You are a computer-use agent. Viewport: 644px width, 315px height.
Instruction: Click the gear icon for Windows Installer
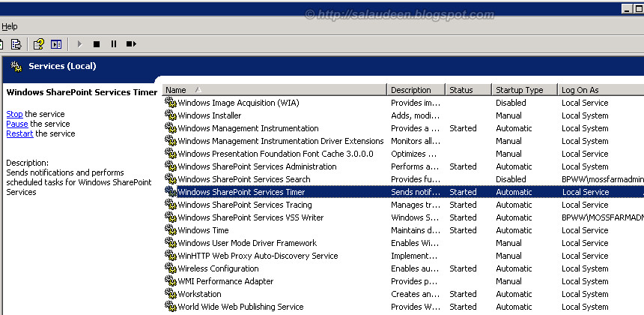[x=171, y=115]
